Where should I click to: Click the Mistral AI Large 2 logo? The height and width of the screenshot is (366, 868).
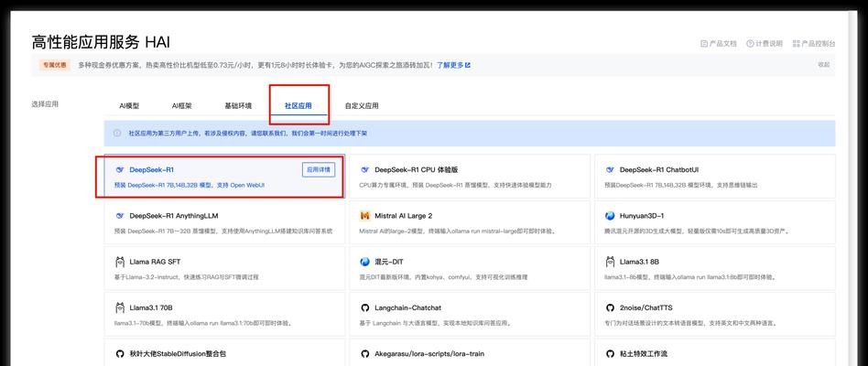coord(364,216)
